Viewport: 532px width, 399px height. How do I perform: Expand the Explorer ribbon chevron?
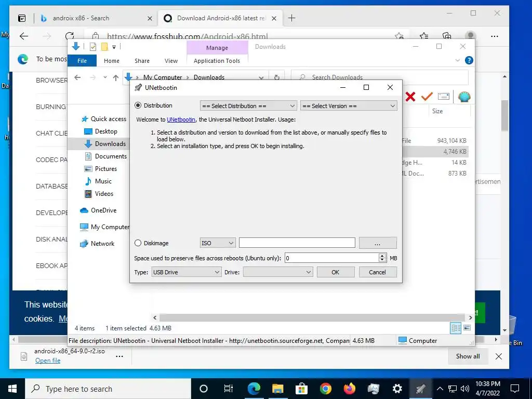pyautogui.click(x=457, y=60)
